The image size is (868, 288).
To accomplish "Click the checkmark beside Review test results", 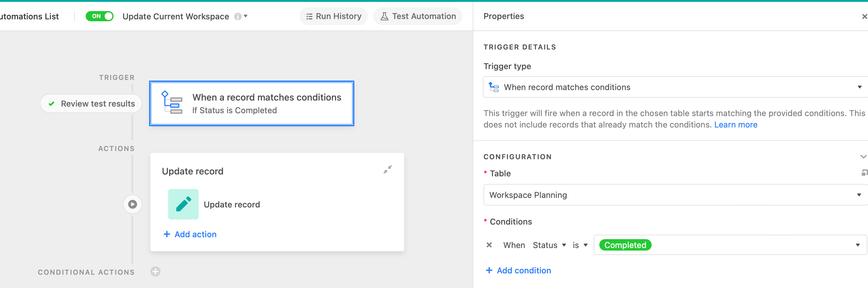I will point(52,103).
